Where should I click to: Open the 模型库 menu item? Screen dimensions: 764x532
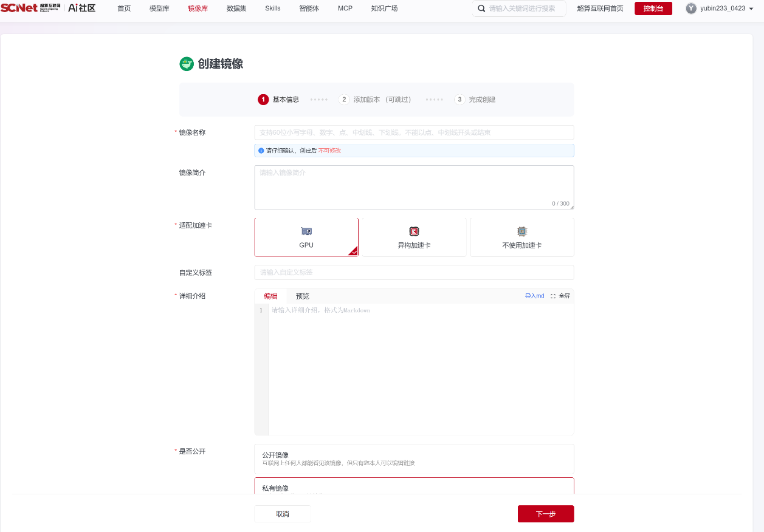[159, 9]
